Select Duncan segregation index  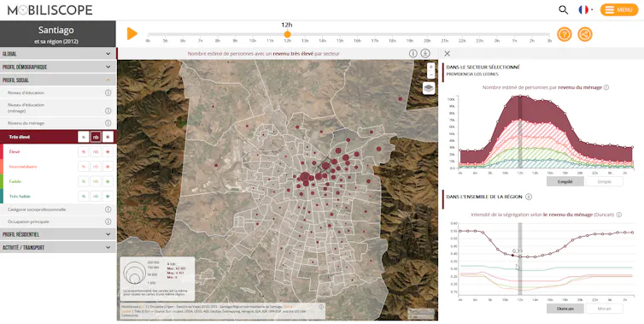tap(565, 309)
